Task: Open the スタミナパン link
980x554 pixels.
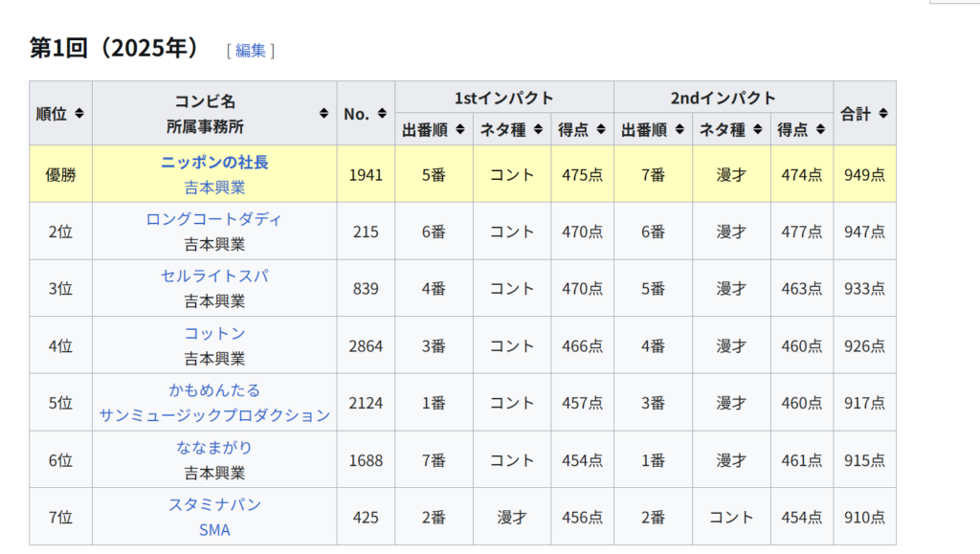Action: [x=214, y=505]
